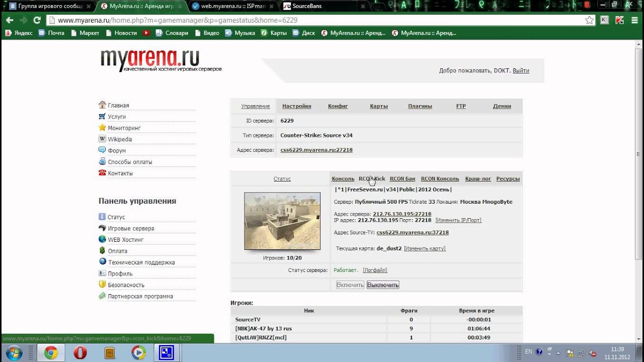Viewport: 644px width, 362px height.
Task: Open the Яндекс bookmark
Action: [19, 33]
